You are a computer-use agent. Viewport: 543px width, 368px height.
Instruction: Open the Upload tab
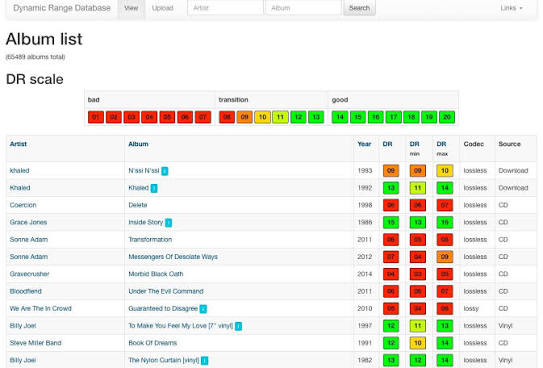pos(162,8)
